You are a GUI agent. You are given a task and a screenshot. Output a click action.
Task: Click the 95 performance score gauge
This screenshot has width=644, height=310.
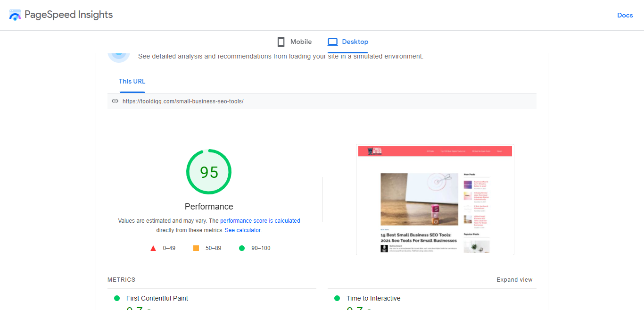tap(209, 172)
